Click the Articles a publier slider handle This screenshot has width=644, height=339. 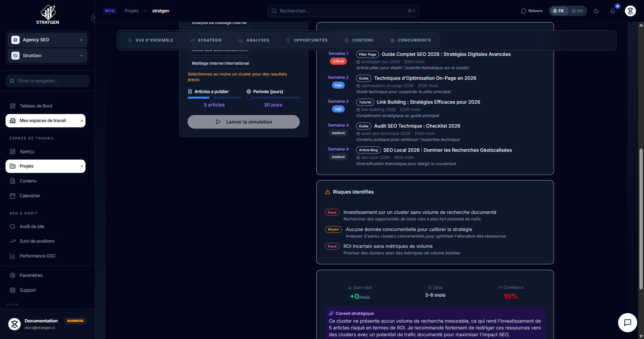click(212, 98)
